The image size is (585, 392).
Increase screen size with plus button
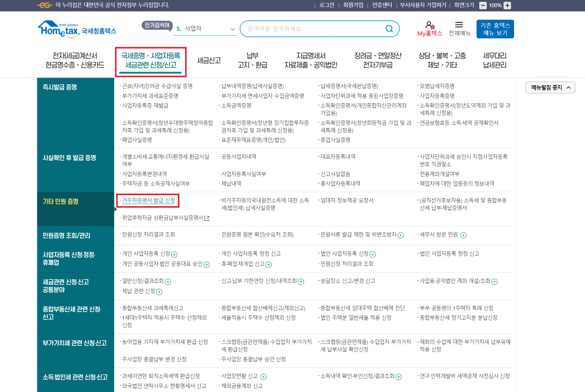(x=507, y=5)
